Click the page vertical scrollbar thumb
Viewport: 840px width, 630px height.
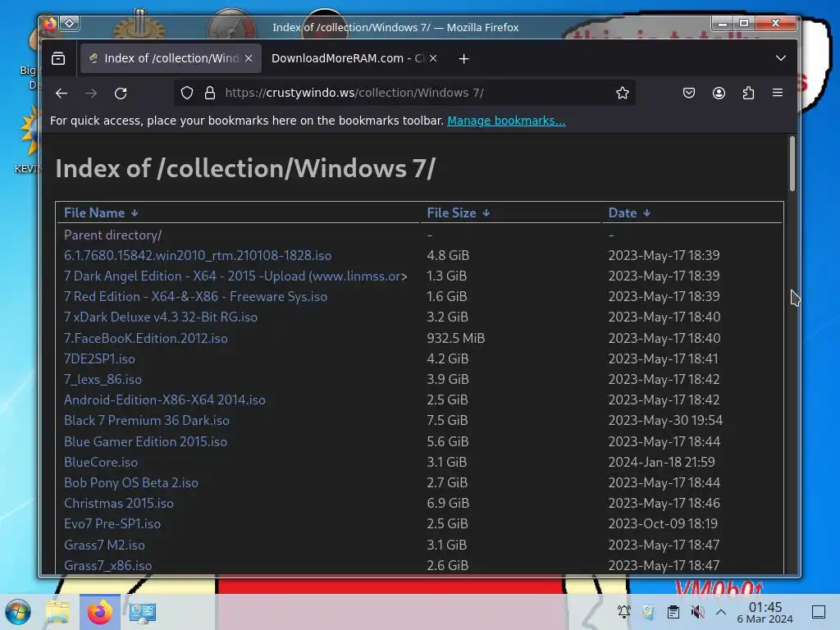coord(792,163)
